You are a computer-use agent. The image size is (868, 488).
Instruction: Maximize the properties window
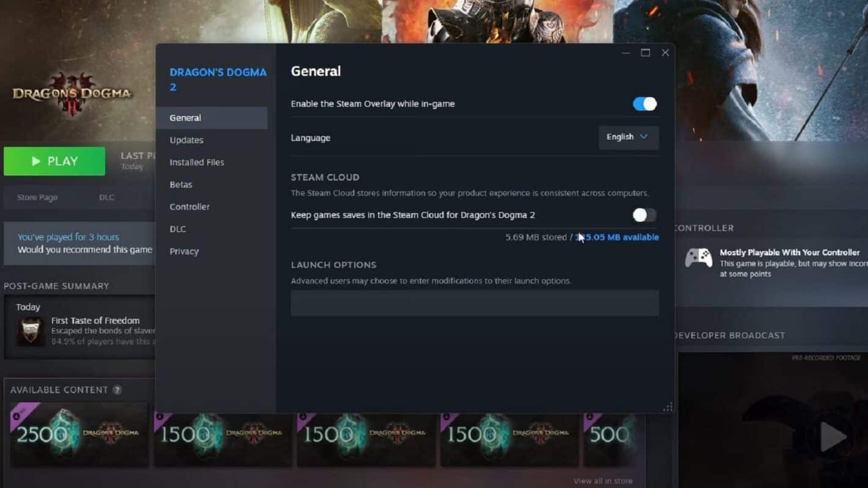click(645, 53)
